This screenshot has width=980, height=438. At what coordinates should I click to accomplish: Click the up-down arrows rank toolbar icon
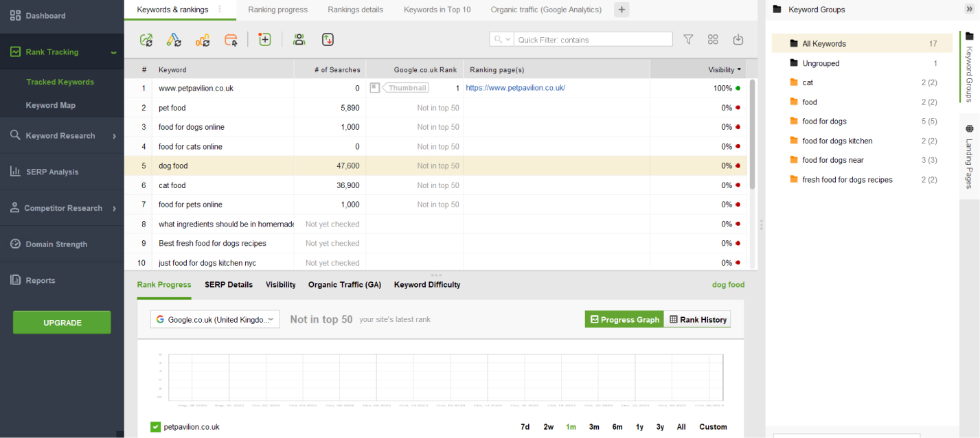[x=328, y=40]
